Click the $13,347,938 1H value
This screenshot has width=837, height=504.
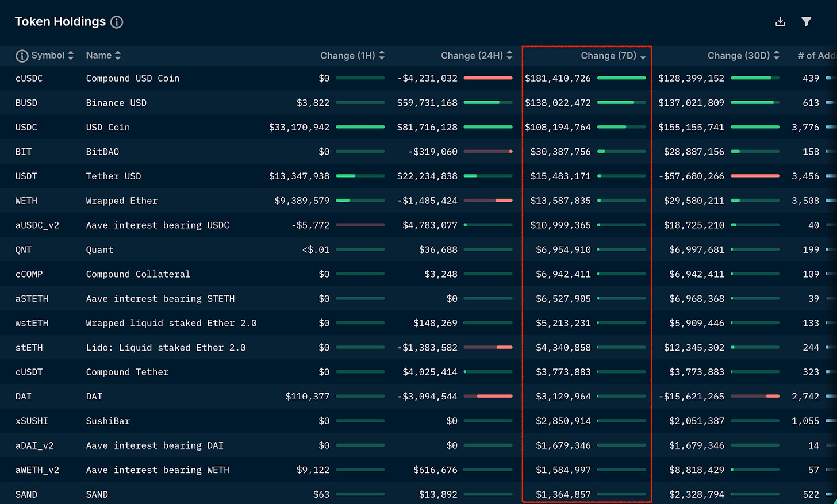pos(299,176)
